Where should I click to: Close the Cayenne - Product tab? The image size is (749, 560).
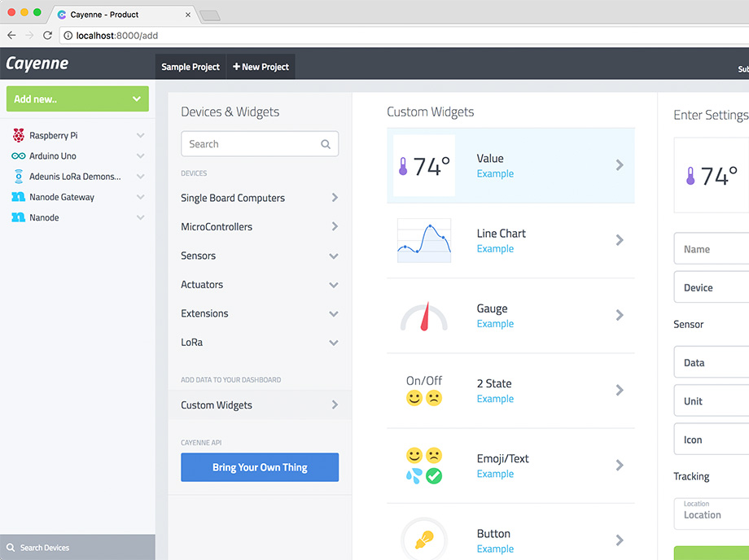click(188, 15)
